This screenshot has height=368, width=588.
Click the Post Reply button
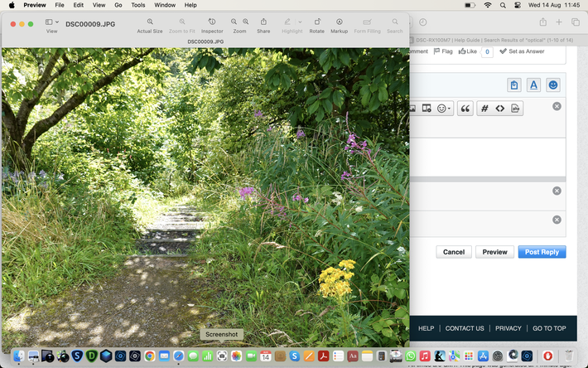[542, 252]
